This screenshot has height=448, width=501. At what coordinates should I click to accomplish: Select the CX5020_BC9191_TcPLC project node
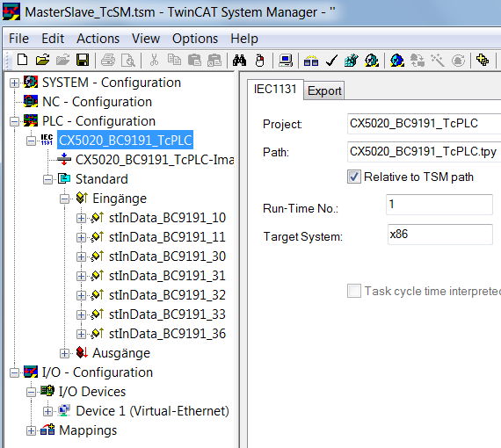(125, 140)
